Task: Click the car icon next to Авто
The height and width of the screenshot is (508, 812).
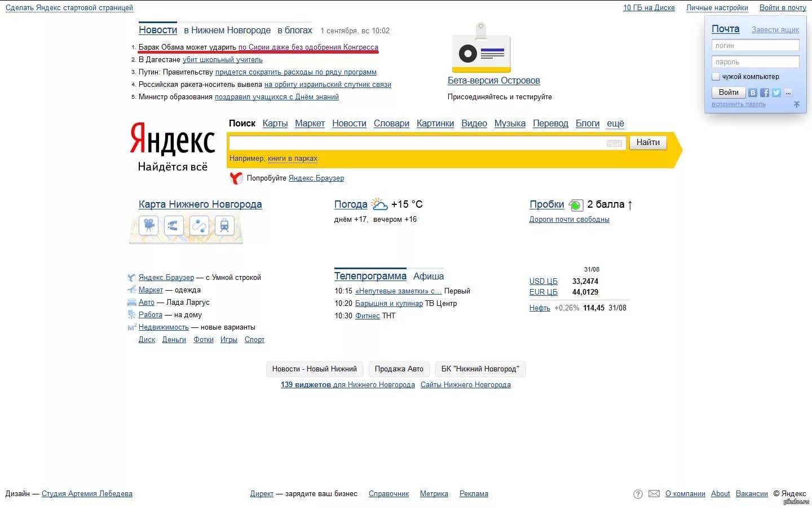Action: pyautogui.click(x=131, y=303)
